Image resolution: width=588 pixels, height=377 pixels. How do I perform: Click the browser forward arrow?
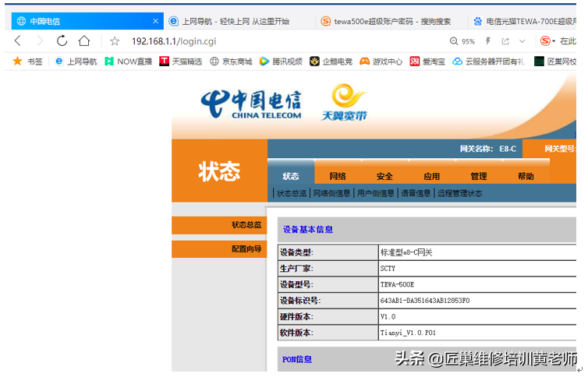40,41
